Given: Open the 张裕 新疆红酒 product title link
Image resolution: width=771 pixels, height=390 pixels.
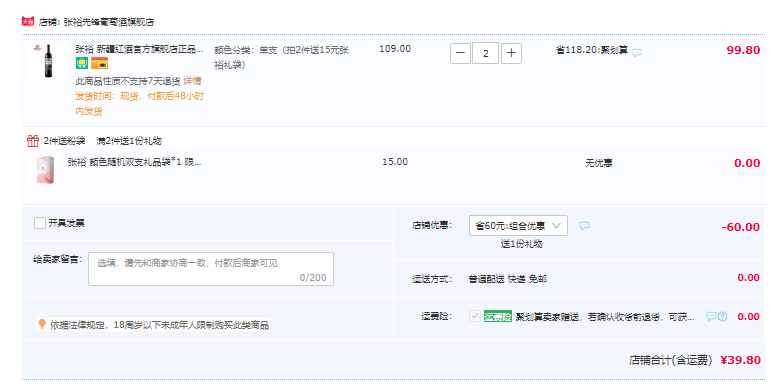Looking at the screenshot, I should pos(139,49).
